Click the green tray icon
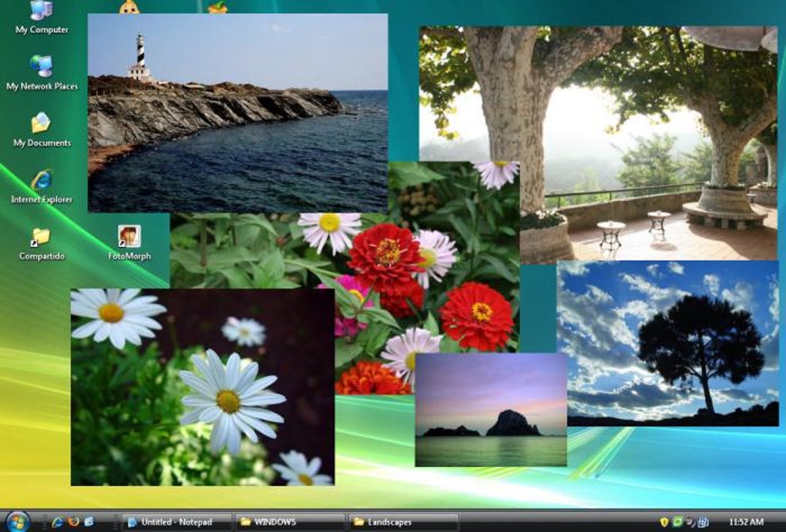This screenshot has height=532, width=786. pyautogui.click(x=677, y=522)
